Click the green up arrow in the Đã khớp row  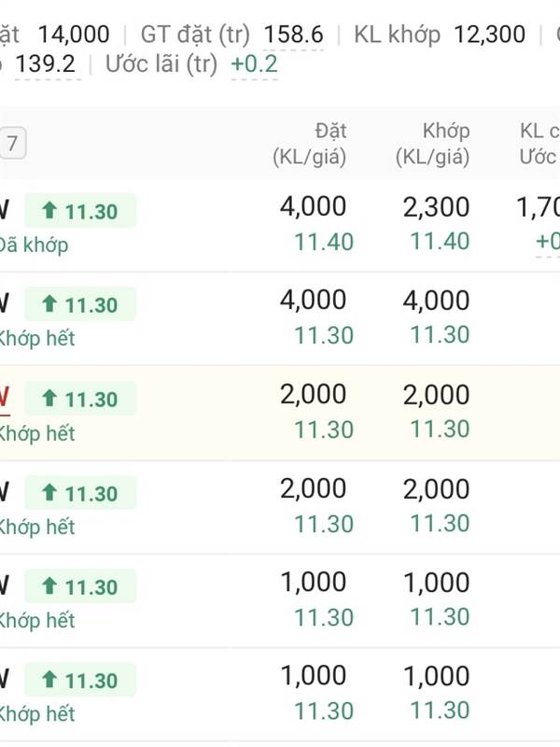(49, 211)
